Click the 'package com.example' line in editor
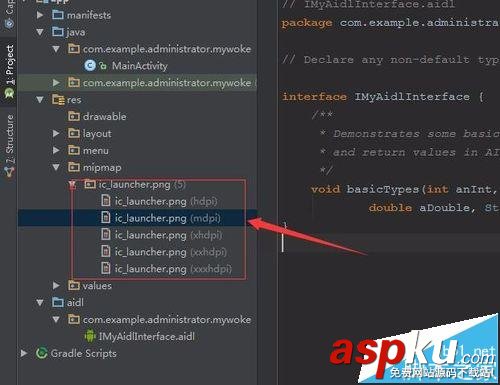Image resolution: width=500 pixels, height=385 pixels. (390, 23)
